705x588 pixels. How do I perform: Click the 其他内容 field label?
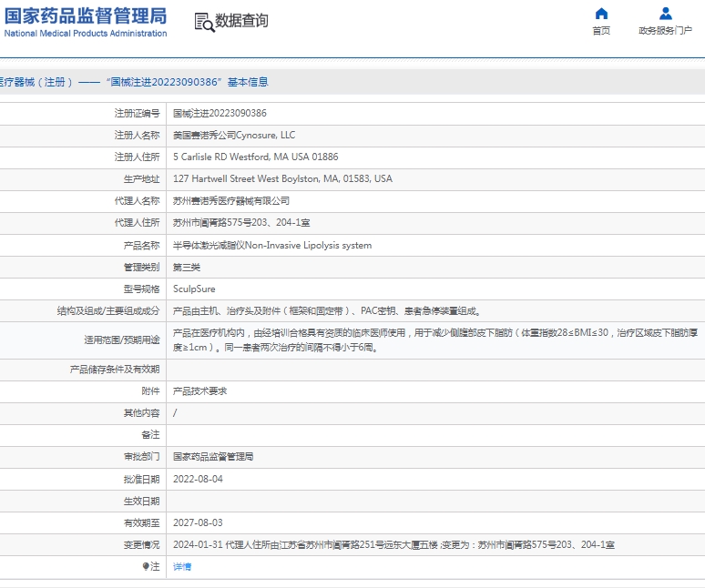click(141, 413)
